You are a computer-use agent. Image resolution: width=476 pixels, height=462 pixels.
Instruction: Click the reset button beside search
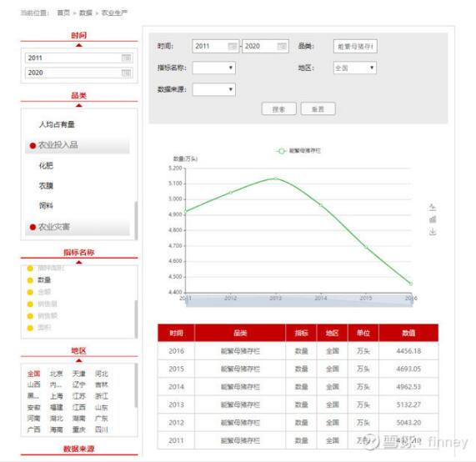click(318, 108)
